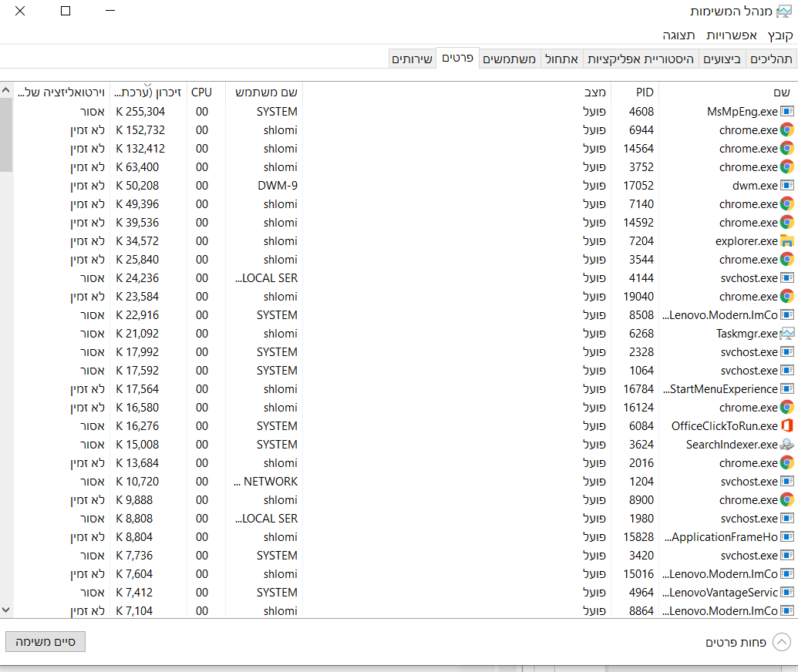
Task: Select the DWM-9 user name cell
Action: (x=278, y=186)
